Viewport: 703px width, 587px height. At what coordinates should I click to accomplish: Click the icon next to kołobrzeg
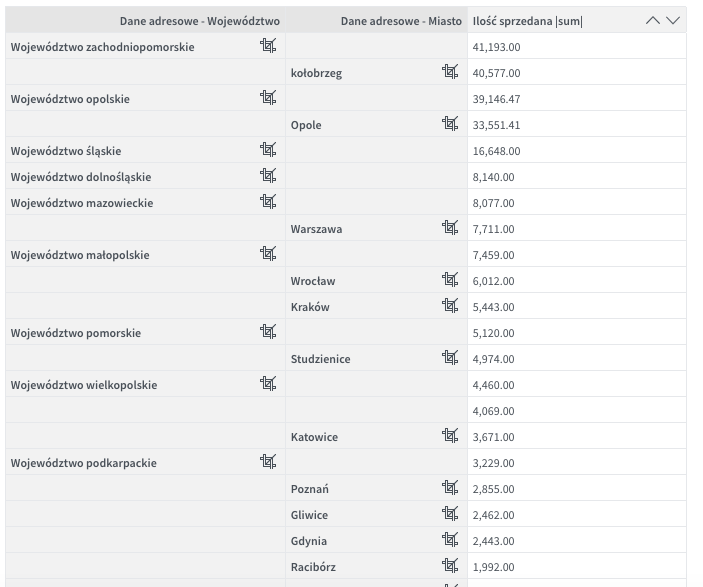450,72
